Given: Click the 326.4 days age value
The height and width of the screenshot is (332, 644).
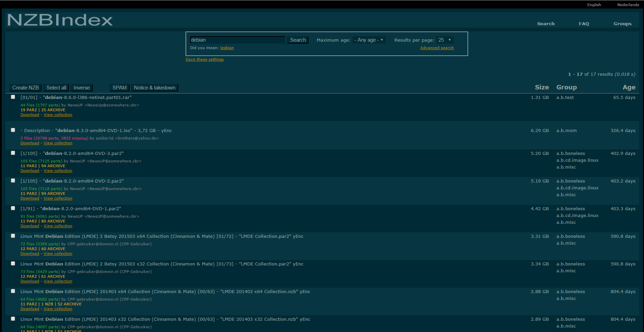Looking at the screenshot, I should point(623,130).
